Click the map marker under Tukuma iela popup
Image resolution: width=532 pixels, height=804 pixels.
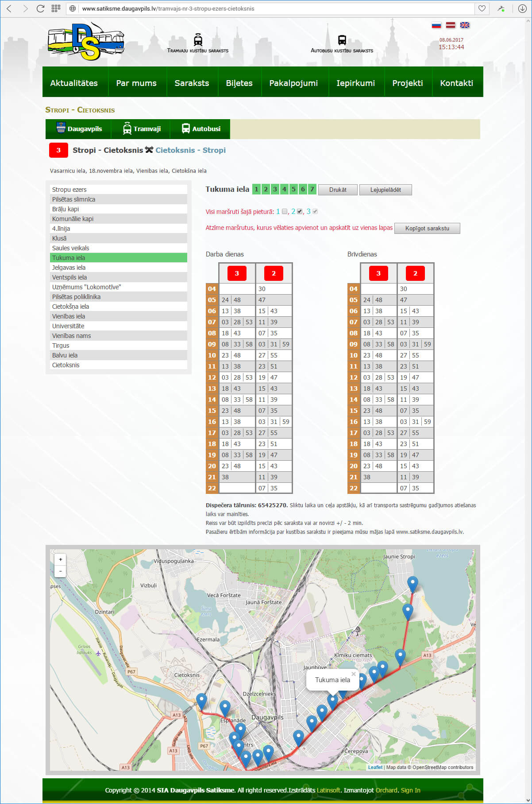[332, 702]
